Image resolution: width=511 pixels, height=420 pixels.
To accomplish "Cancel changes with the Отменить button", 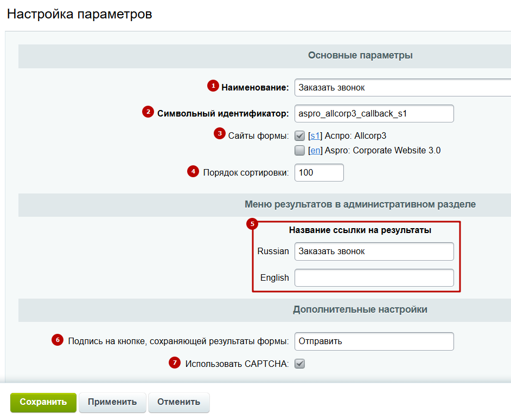I will coord(178,402).
